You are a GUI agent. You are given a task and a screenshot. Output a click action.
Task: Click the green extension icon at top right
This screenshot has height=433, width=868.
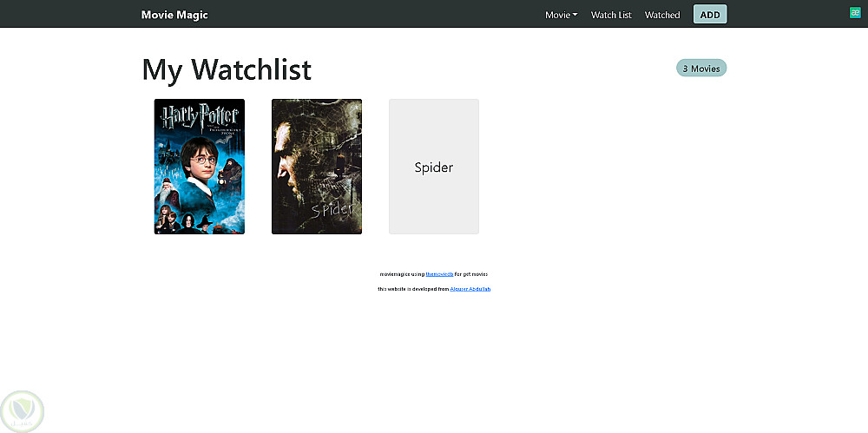(x=855, y=13)
